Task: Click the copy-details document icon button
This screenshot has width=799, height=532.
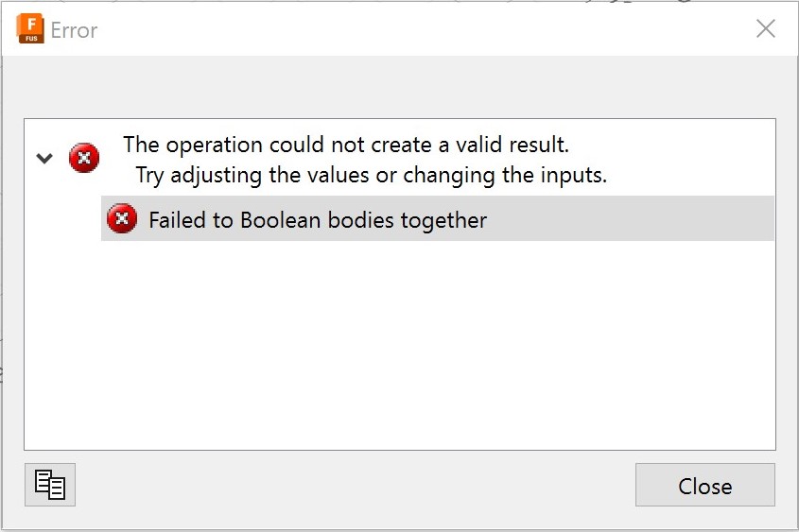Action: coord(50,485)
